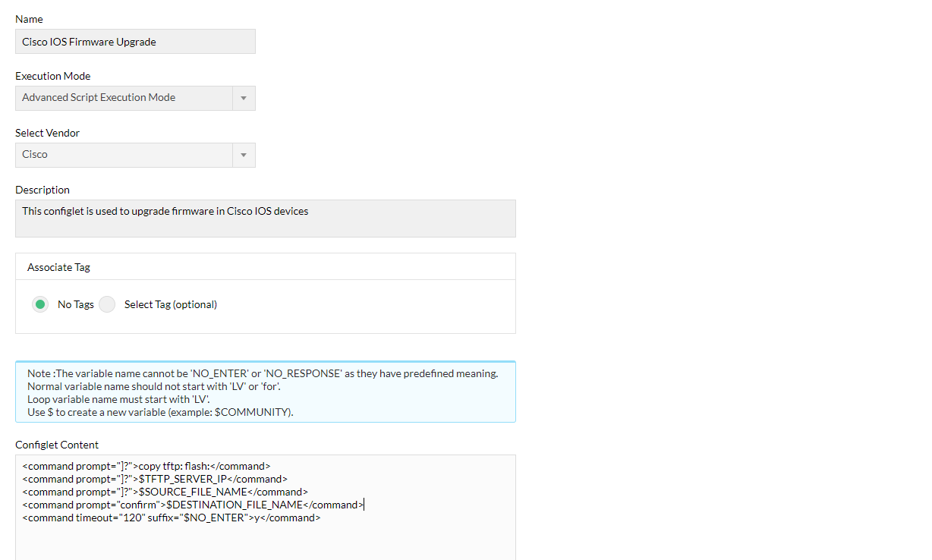
Task: Click the 'Description' label
Action: click(43, 190)
